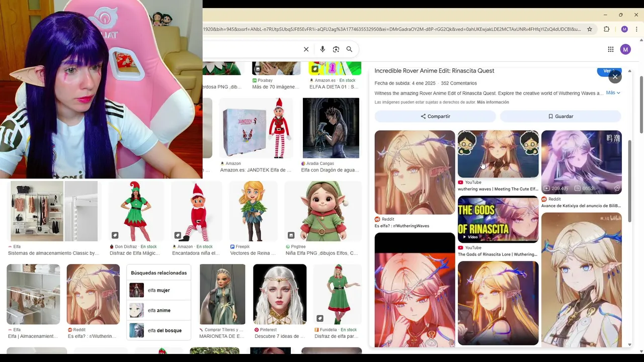This screenshot has height=362, width=644.
Task: Open the Freepik Vectores de Reina image
Action: [x=253, y=211]
